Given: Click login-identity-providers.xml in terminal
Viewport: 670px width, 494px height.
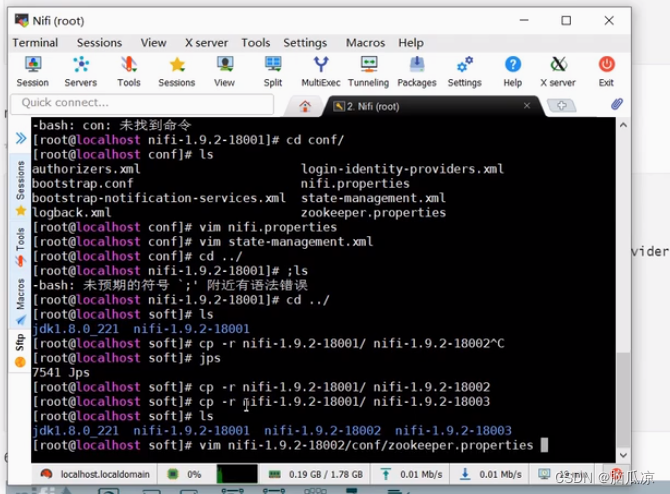Looking at the screenshot, I should click(x=402, y=169).
